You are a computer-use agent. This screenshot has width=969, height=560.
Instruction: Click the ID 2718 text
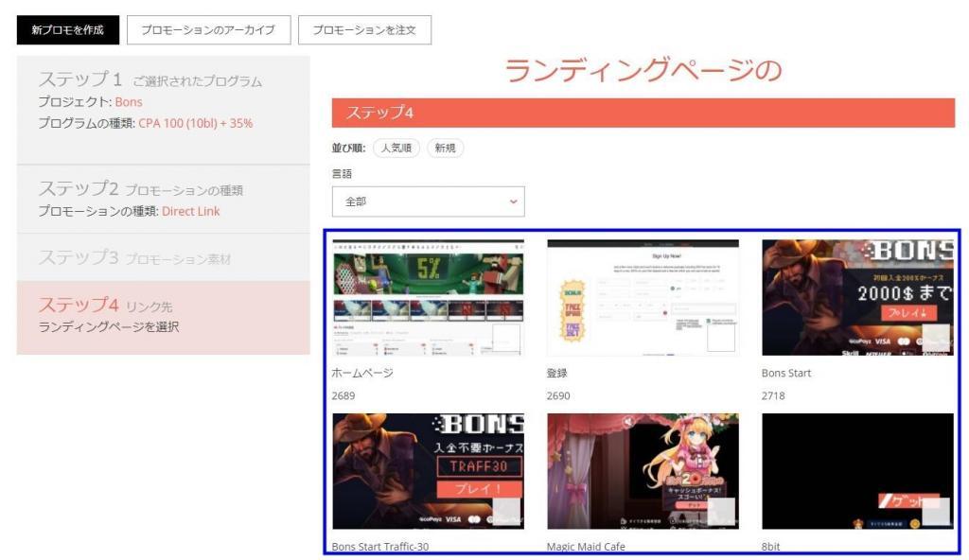click(x=773, y=395)
